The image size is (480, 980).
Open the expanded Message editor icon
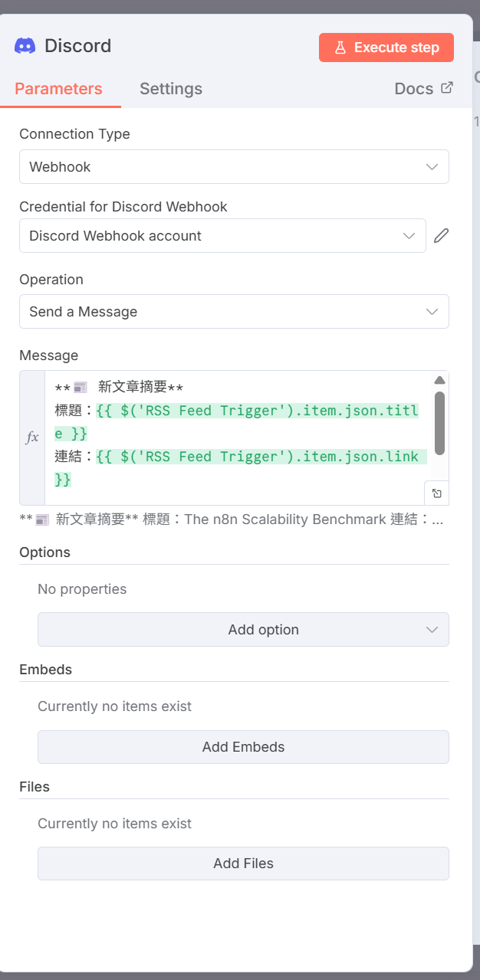pyautogui.click(x=436, y=493)
